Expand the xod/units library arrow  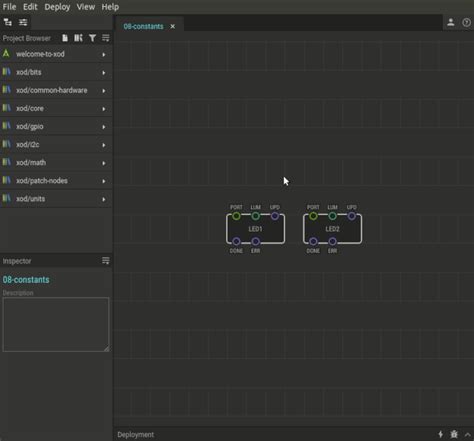[104, 199]
